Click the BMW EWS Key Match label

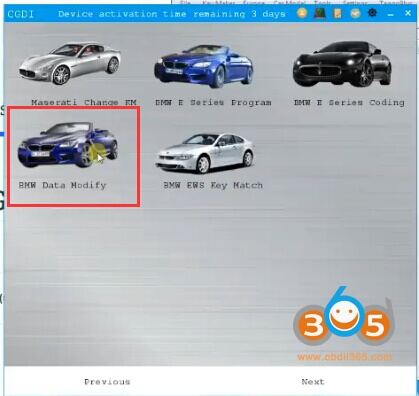(x=213, y=185)
